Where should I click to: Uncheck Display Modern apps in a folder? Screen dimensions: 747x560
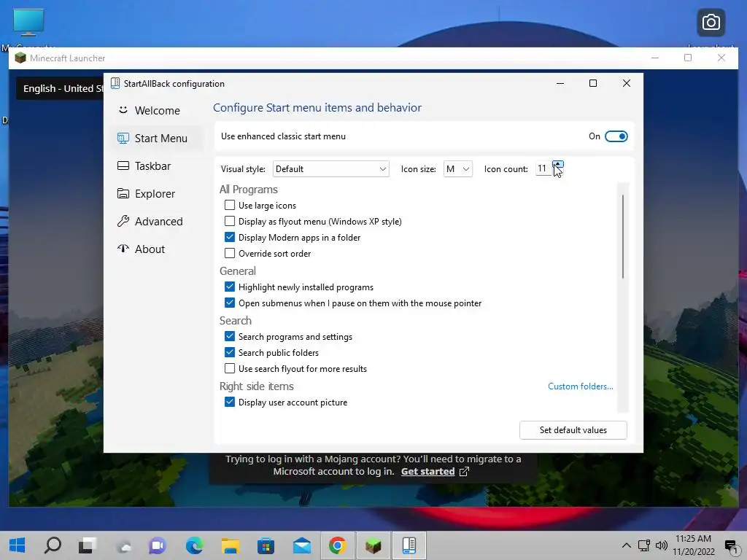[x=230, y=237]
